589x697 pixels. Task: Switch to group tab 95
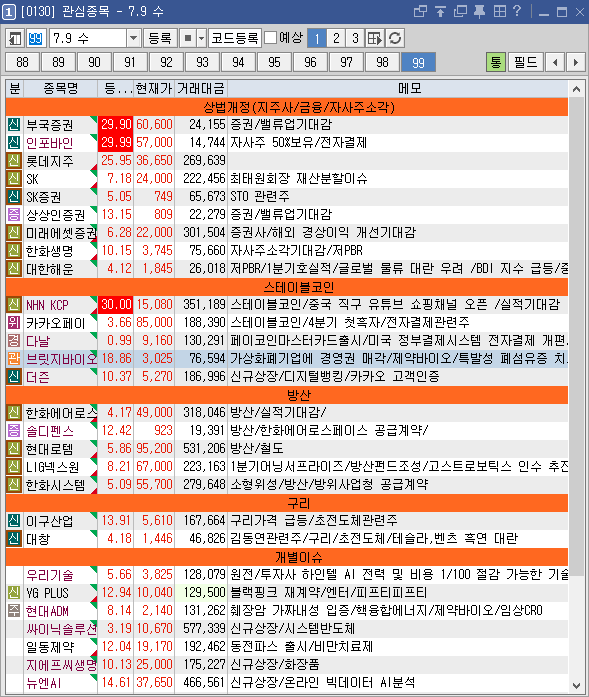pos(274,62)
